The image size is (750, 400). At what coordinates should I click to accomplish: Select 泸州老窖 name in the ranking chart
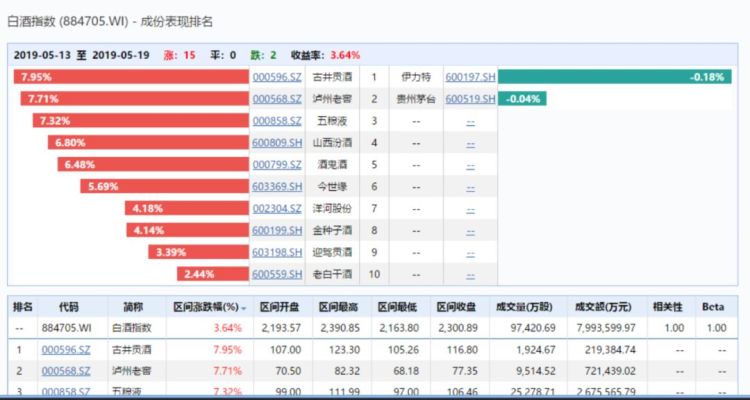(332, 99)
